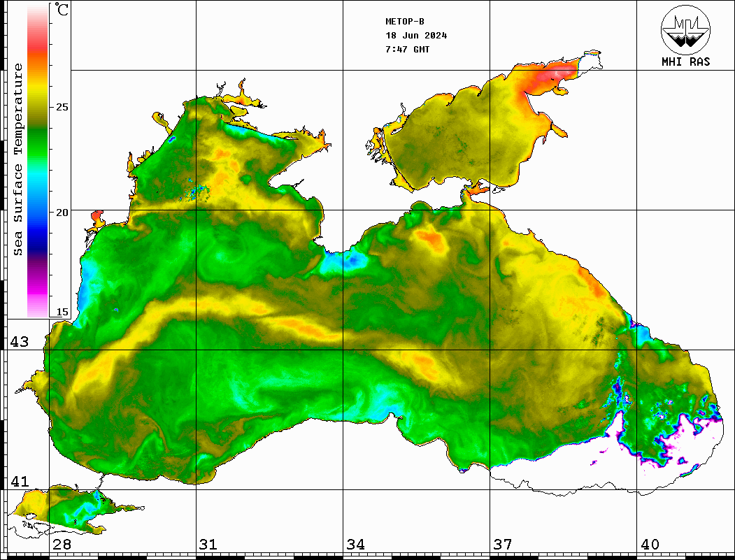The width and height of the screenshot is (735, 560).
Task: Click the '25' tick on temperature scale
Action: 62,107
